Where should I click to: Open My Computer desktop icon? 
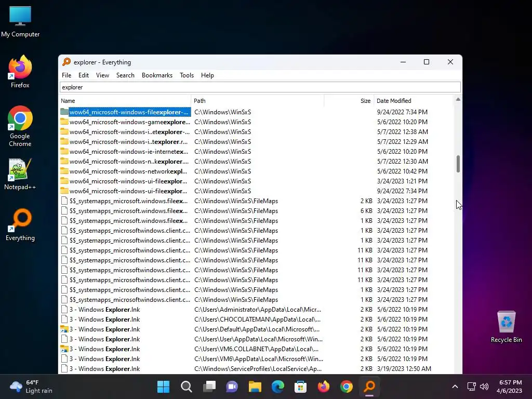click(x=20, y=21)
